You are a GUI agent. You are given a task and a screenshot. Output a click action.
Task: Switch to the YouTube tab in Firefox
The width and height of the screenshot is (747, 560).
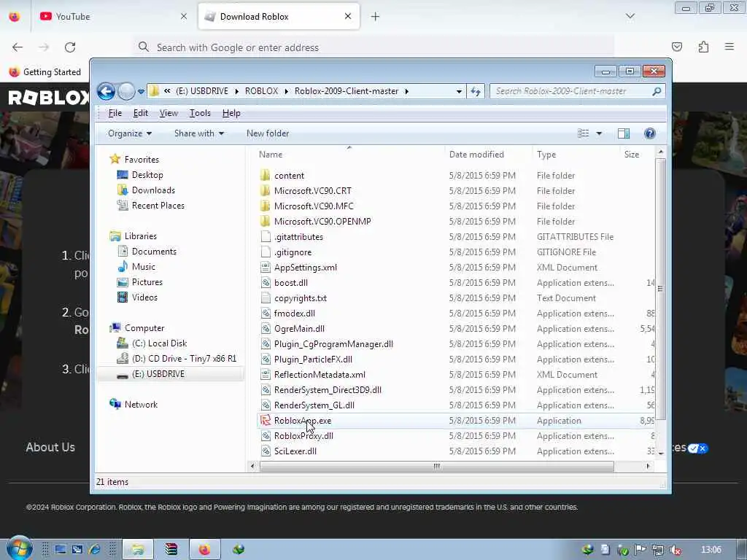(113, 16)
